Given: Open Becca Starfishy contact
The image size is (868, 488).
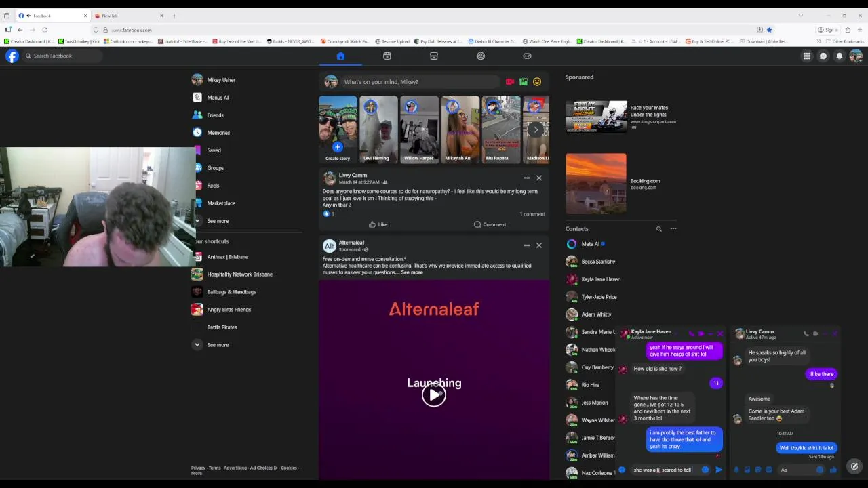Looking at the screenshot, I should click(598, 262).
